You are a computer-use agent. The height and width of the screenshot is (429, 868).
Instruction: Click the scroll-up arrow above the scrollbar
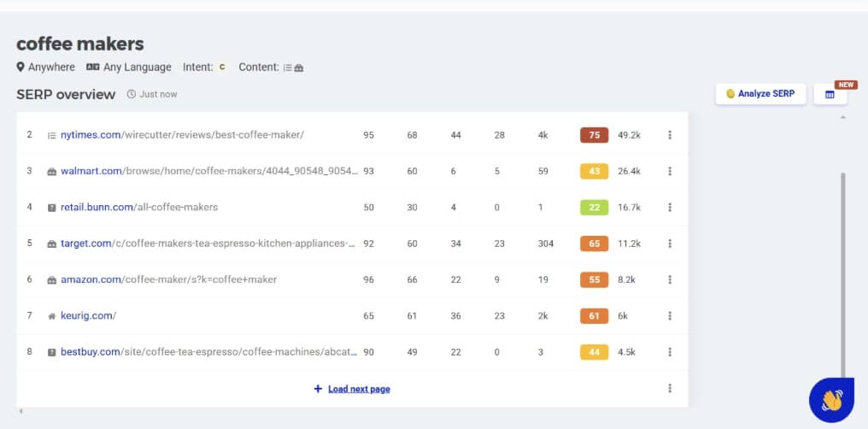(843, 117)
